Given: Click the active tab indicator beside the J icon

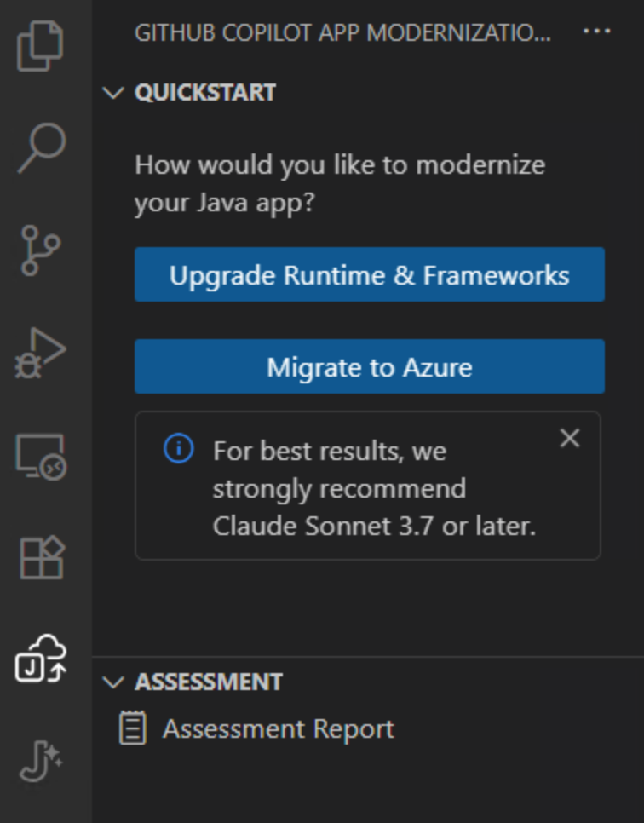Looking at the screenshot, I should 3,656.
